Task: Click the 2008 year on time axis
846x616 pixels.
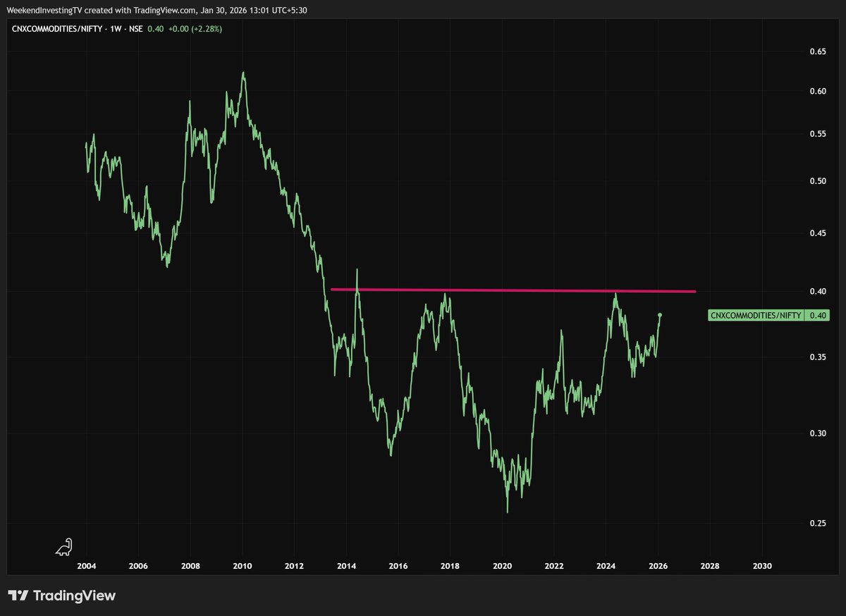Action: tap(190, 566)
